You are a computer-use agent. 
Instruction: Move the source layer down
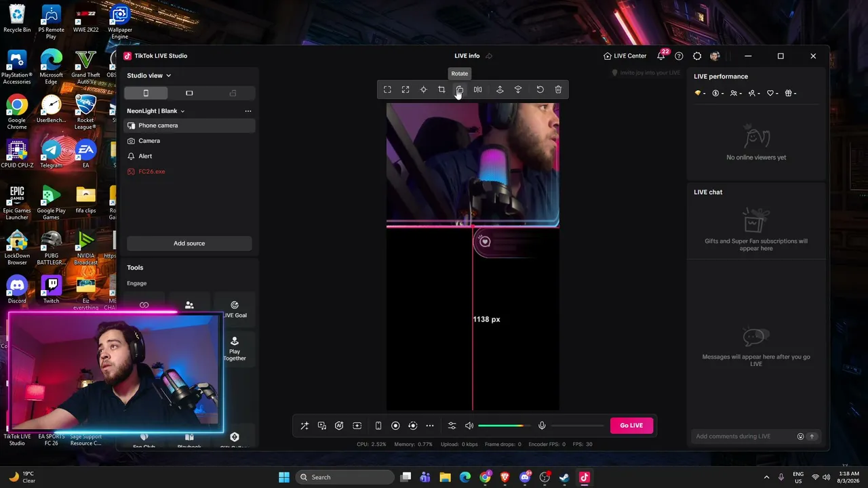518,89
